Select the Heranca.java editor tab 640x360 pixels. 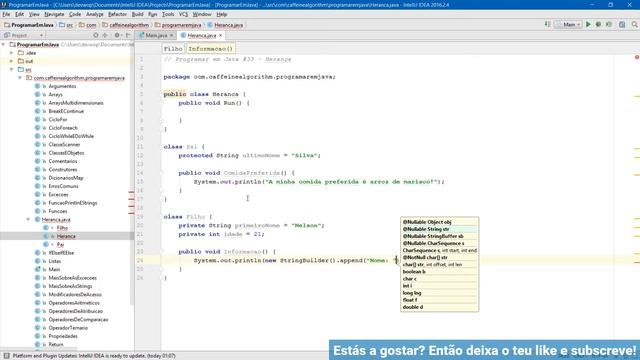tap(202, 36)
